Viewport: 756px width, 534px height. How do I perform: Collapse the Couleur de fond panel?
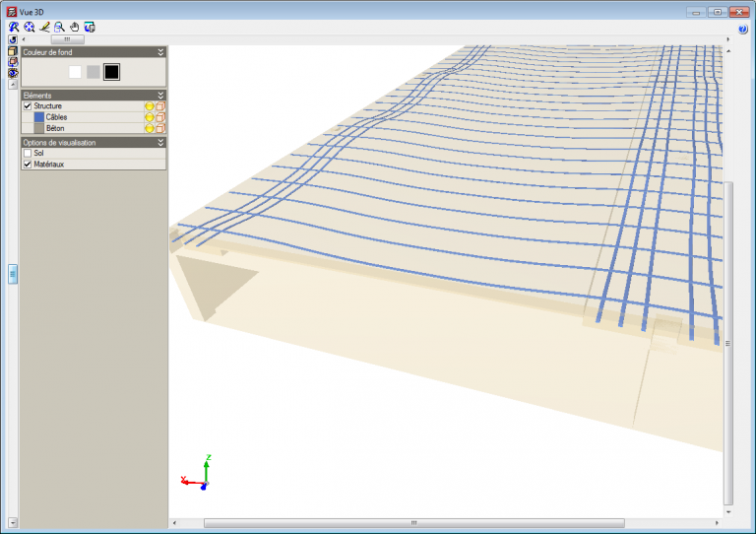coord(160,52)
